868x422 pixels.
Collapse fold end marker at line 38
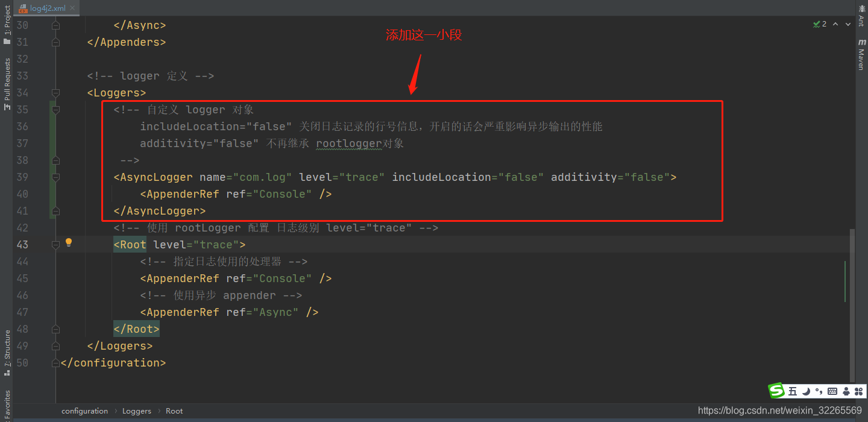55,160
